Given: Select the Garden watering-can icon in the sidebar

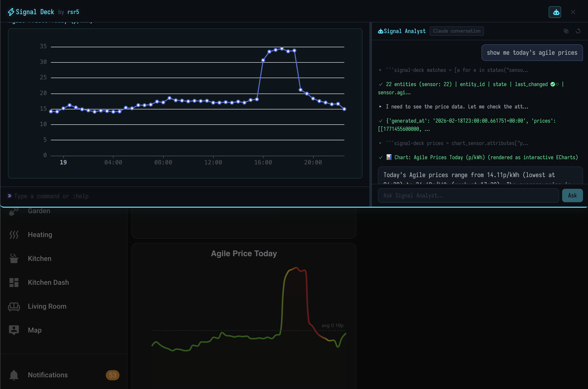Looking at the screenshot, I should point(14,211).
